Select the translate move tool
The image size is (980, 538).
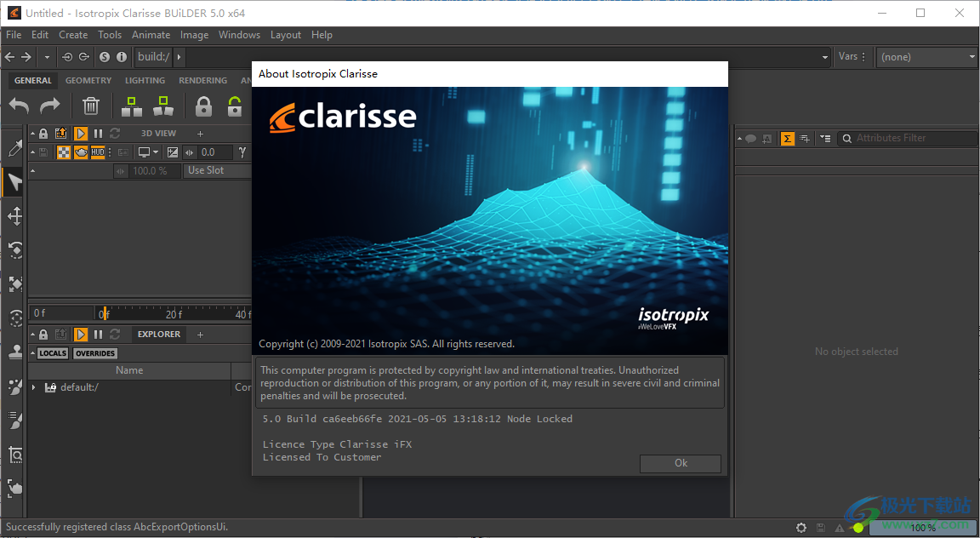click(15, 216)
